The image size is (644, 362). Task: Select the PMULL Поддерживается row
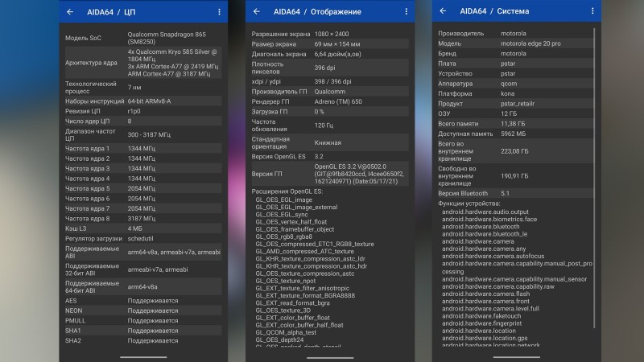pyautogui.click(x=143, y=320)
